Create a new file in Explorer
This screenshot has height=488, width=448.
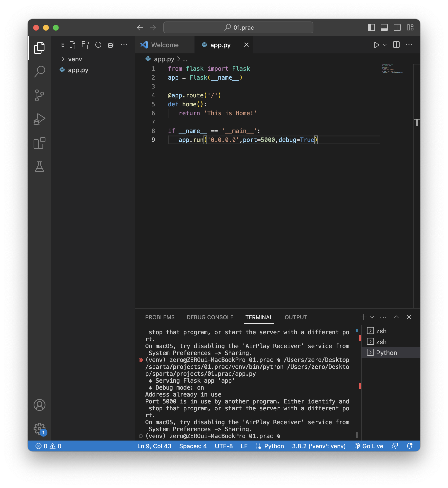coord(73,45)
